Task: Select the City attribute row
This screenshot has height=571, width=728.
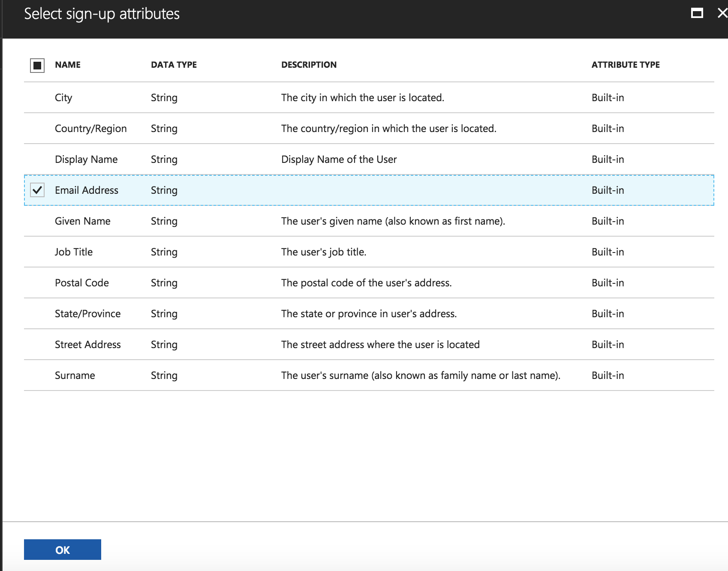Action: pos(369,97)
